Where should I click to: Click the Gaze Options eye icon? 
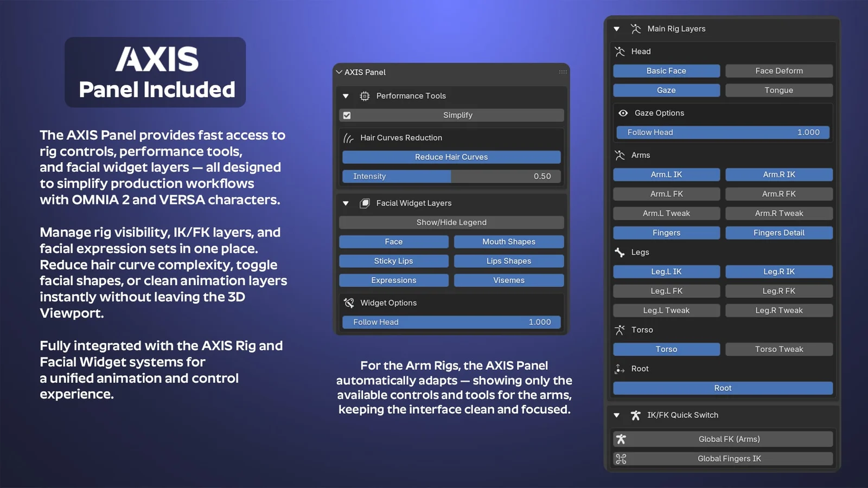click(623, 113)
